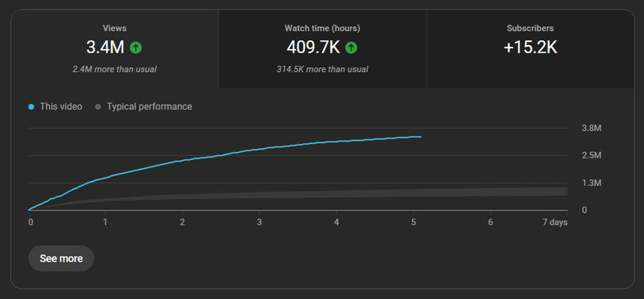Click the green up arrow beside Views
644x299 pixels.
136,48
